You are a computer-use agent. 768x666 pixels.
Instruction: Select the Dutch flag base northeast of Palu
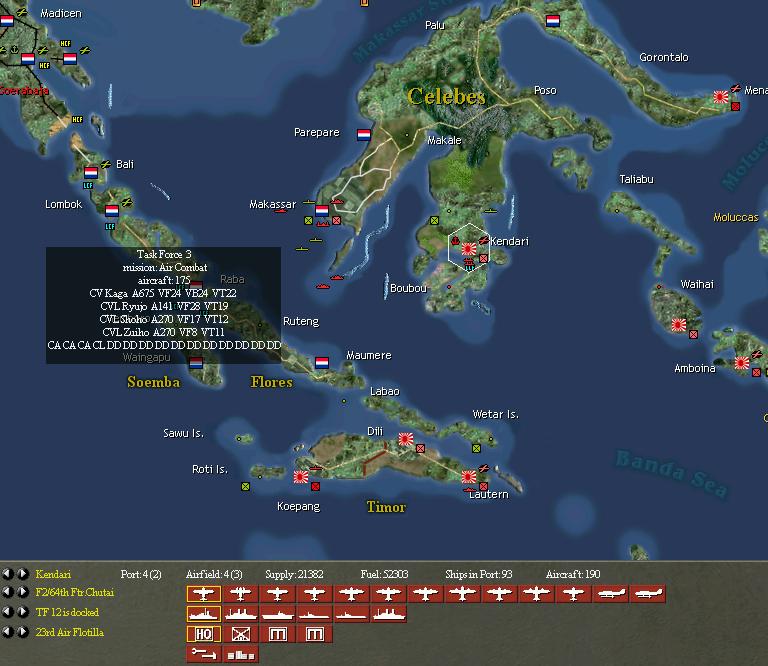pos(553,21)
